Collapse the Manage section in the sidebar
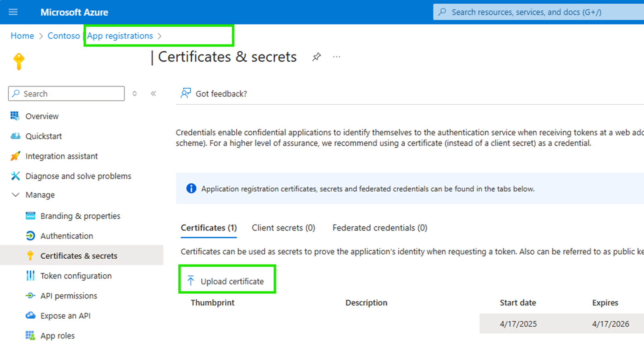 15,195
